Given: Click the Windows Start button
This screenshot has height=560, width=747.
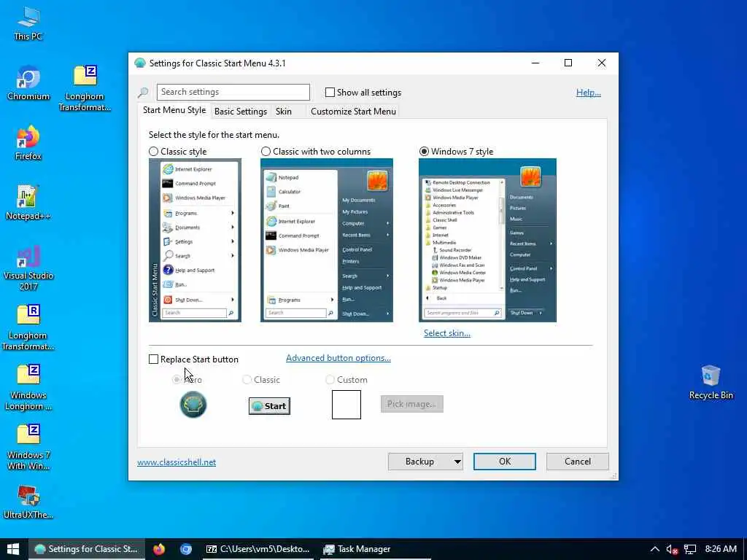Looking at the screenshot, I should (13, 549).
